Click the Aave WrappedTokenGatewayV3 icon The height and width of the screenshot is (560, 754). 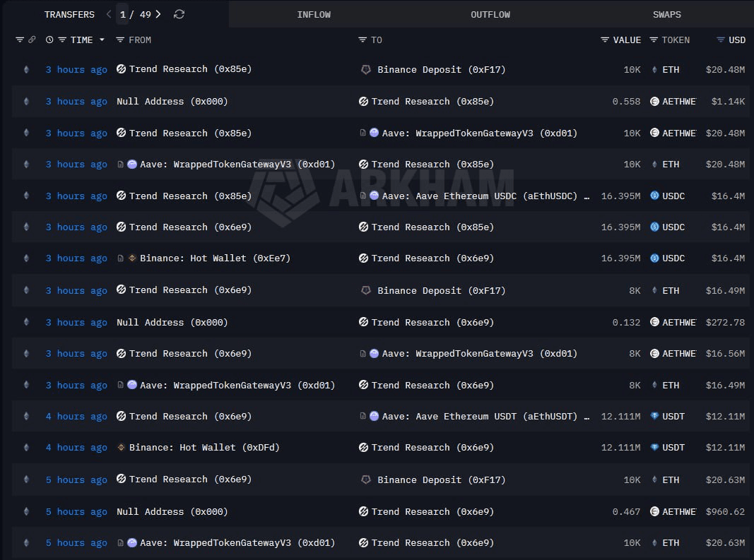coord(374,133)
